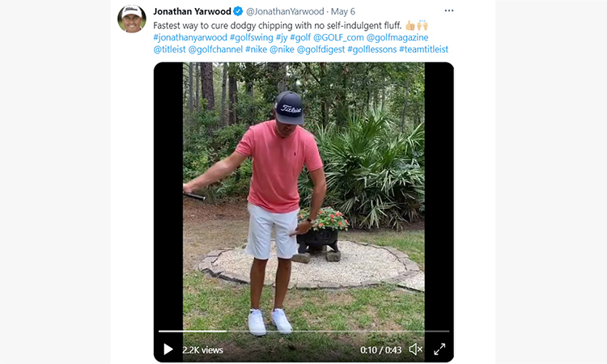
Task: Seek along the video progress bar
Action: [303, 331]
